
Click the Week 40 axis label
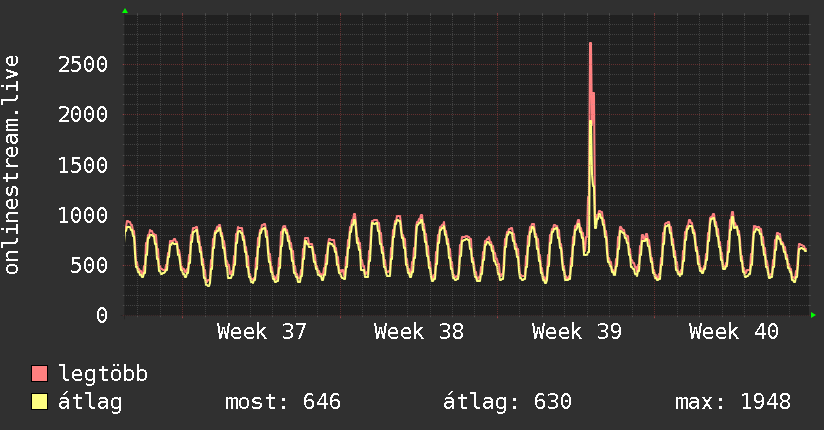tap(734, 332)
